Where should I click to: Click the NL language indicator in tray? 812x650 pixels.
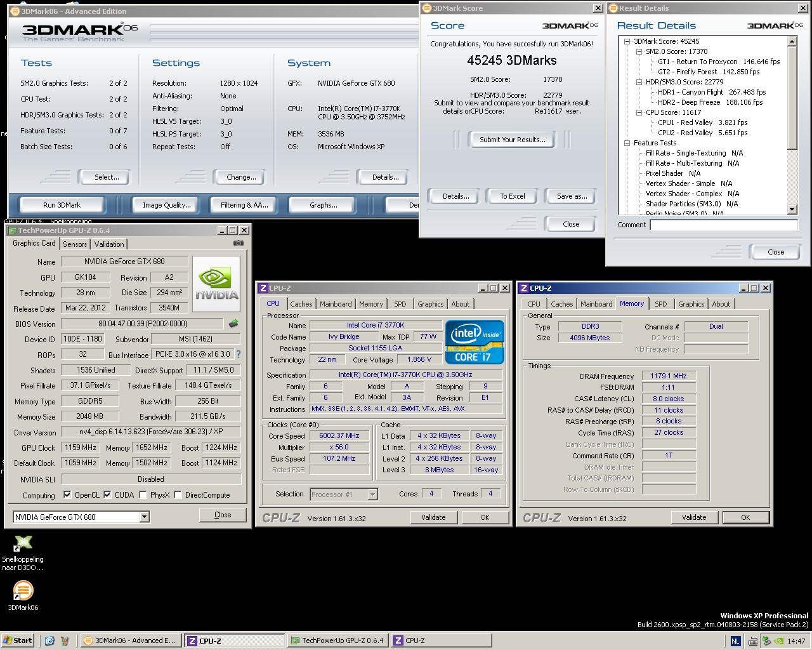[735, 641]
